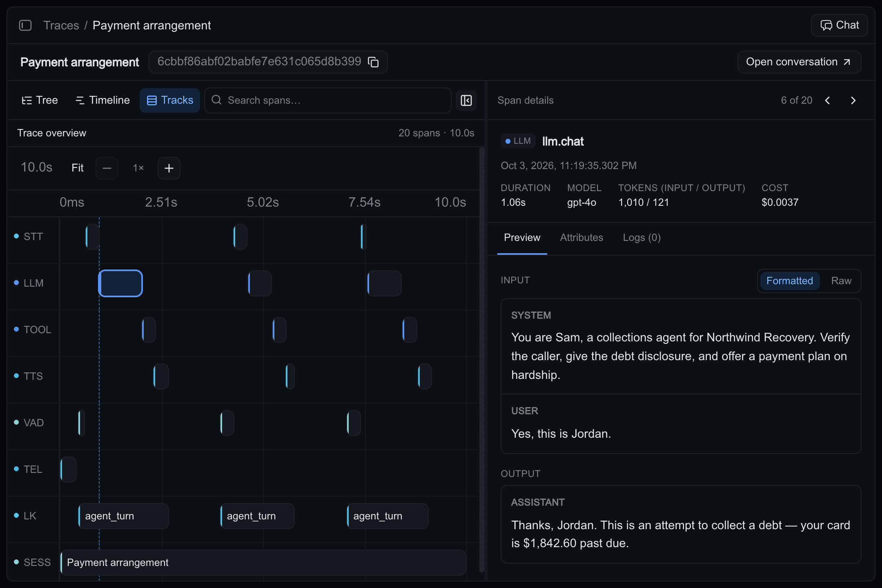
Task: Open conversation in new view
Action: coord(799,62)
